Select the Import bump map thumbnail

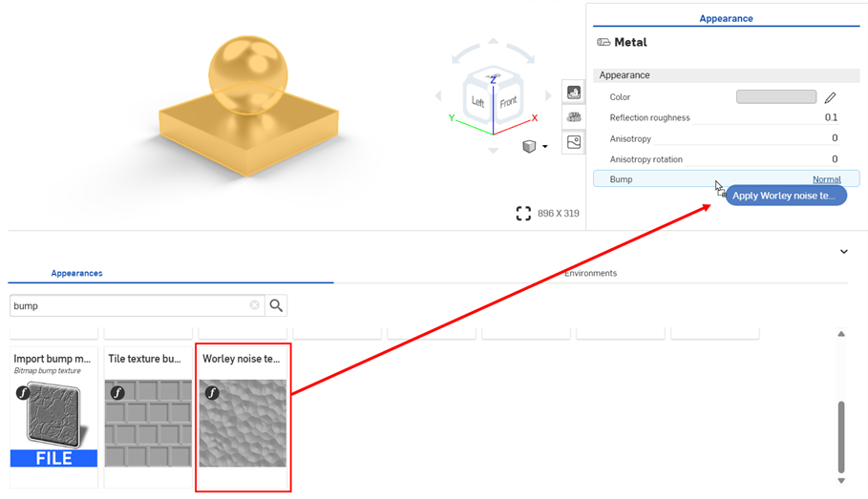pyautogui.click(x=53, y=424)
